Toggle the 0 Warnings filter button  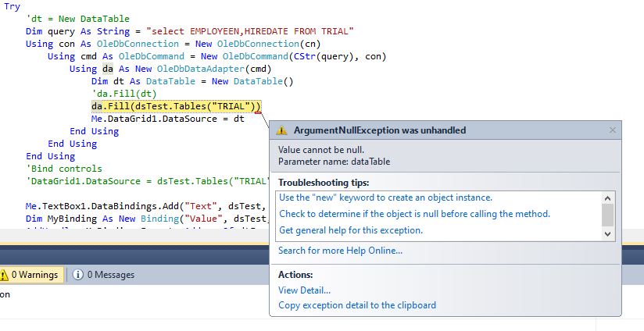click(31, 274)
